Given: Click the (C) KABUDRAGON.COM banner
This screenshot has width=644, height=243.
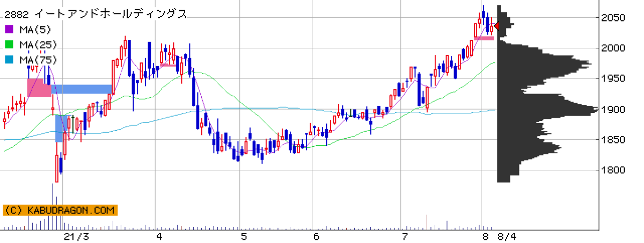Looking at the screenshot, I should [x=60, y=210].
